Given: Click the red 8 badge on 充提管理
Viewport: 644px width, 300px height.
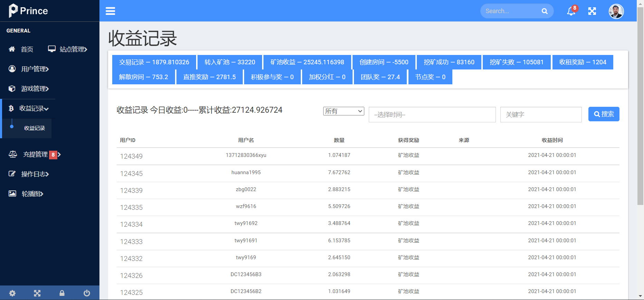Looking at the screenshot, I should (53, 154).
